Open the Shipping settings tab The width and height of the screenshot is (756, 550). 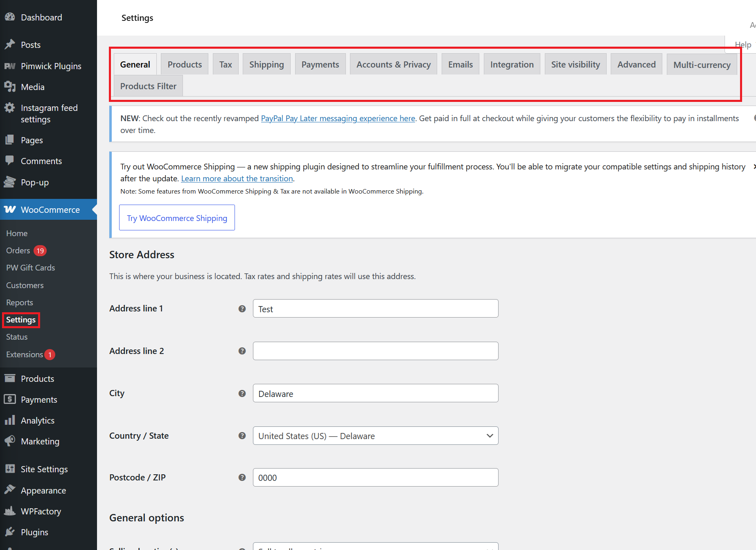click(266, 64)
